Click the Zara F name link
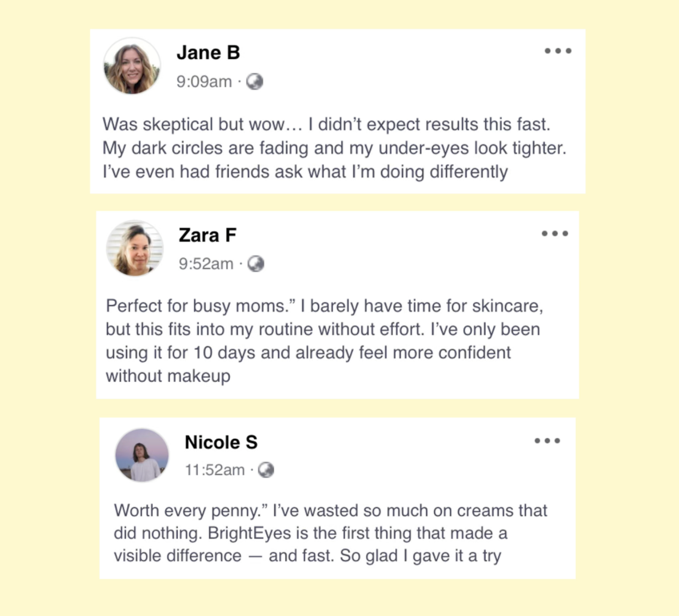 coord(208,235)
